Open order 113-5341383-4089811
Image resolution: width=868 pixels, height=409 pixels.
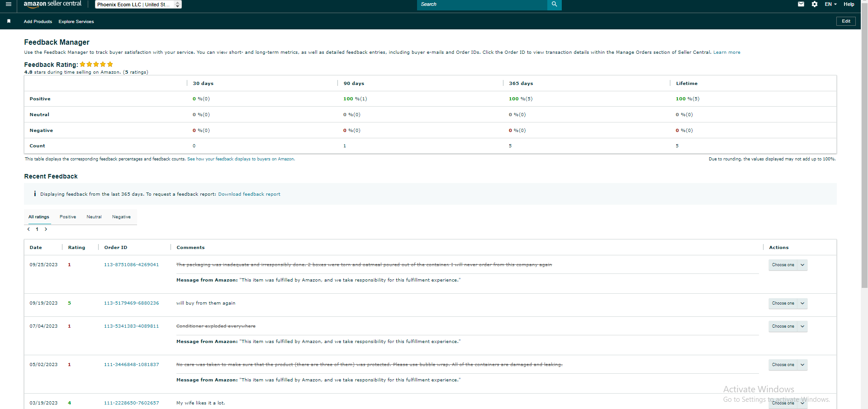[132, 326]
